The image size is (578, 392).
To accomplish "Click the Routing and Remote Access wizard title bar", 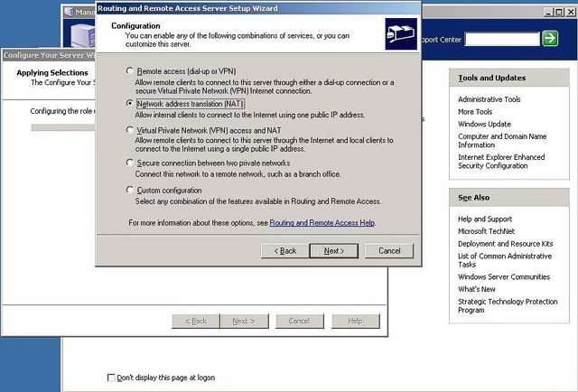I will [258, 8].
